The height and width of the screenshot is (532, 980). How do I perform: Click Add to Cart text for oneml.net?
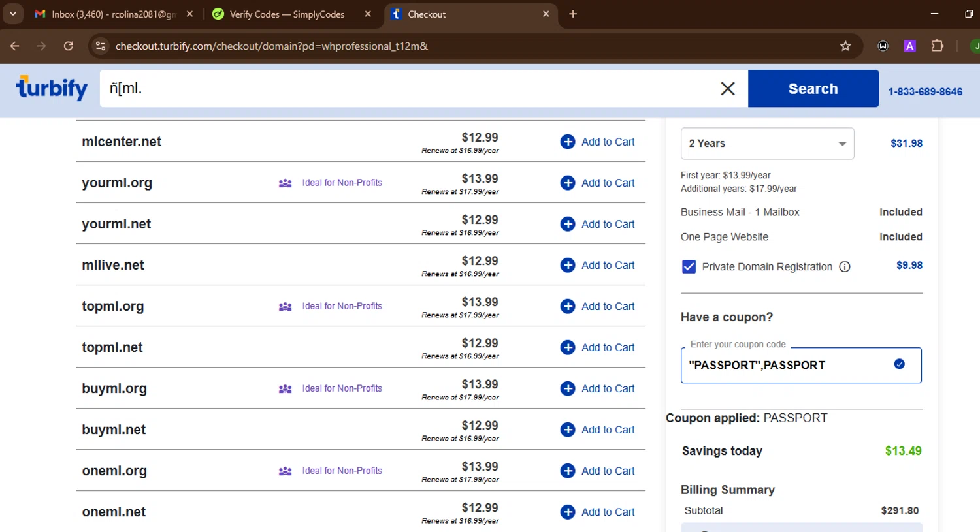click(608, 512)
